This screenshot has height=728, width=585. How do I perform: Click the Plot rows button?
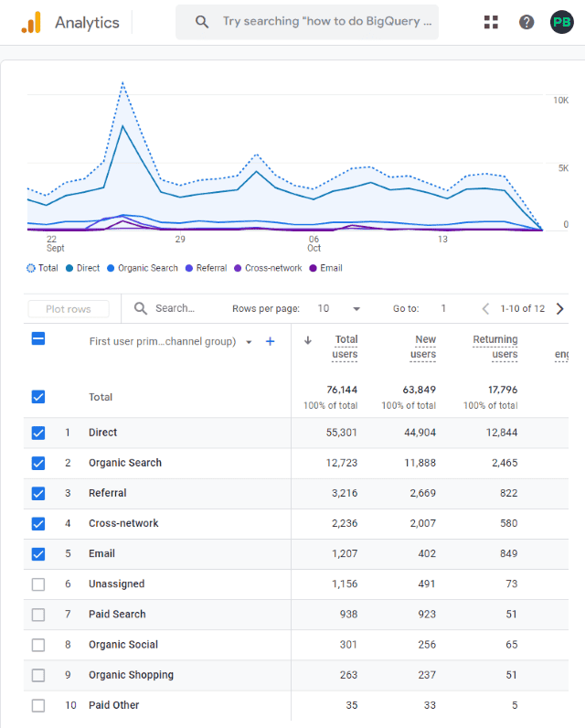tap(69, 309)
